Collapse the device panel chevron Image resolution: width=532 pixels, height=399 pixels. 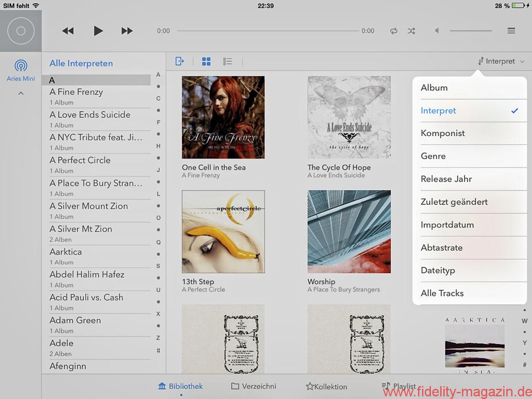pyautogui.click(x=21, y=93)
